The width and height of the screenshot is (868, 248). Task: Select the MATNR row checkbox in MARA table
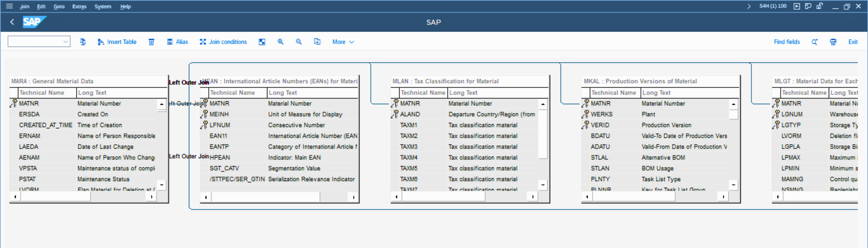click(x=13, y=103)
